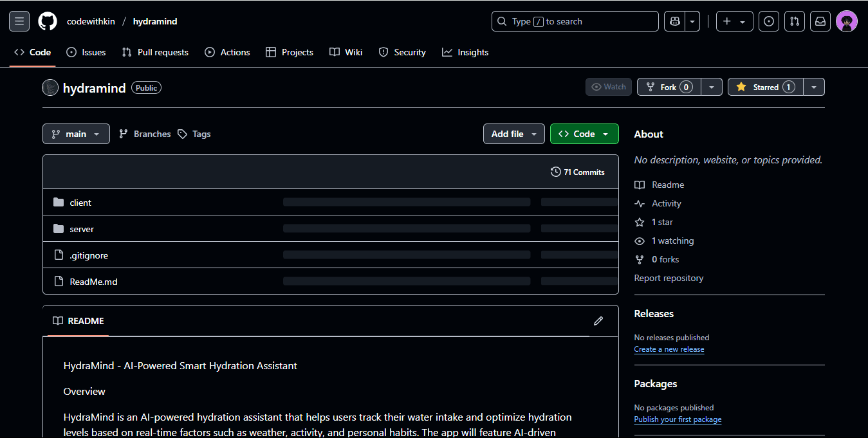This screenshot has width=868, height=438.
Task: Open the issues icon in header
Action: 769,21
